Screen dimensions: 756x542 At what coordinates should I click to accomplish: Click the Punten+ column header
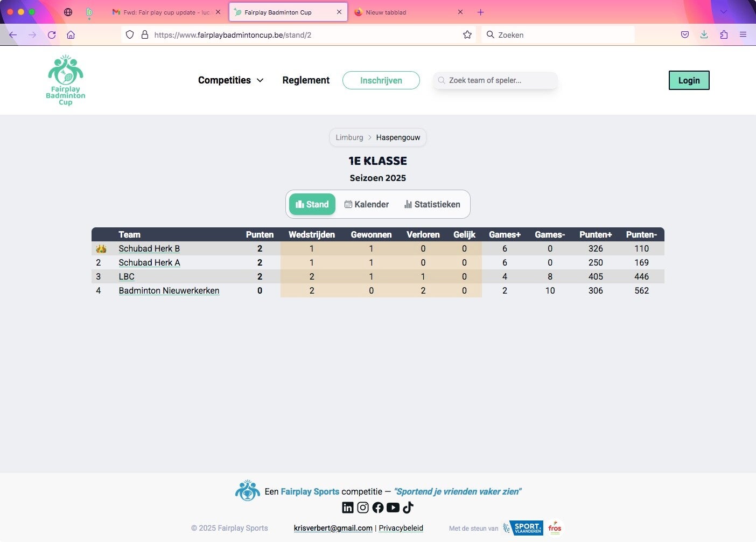click(596, 234)
